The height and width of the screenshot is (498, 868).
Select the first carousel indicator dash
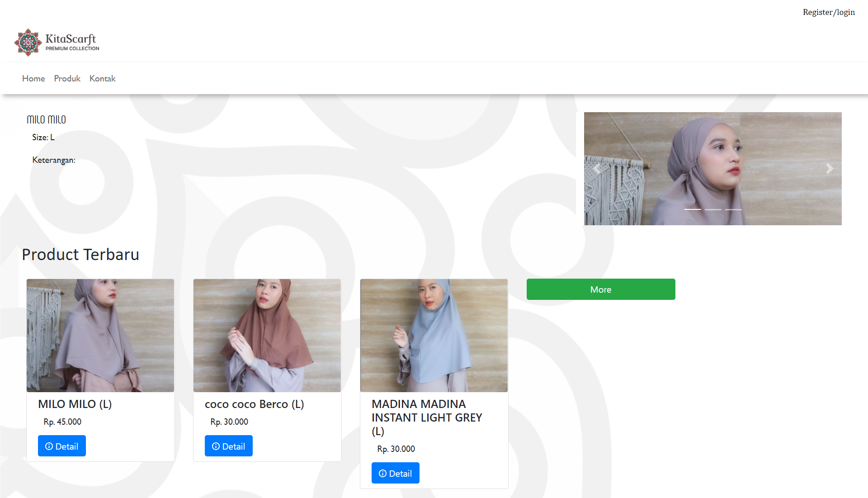[x=692, y=209]
